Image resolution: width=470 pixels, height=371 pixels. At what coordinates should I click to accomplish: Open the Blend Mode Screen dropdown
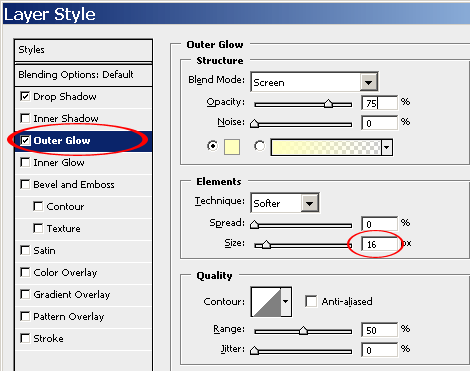tap(369, 82)
